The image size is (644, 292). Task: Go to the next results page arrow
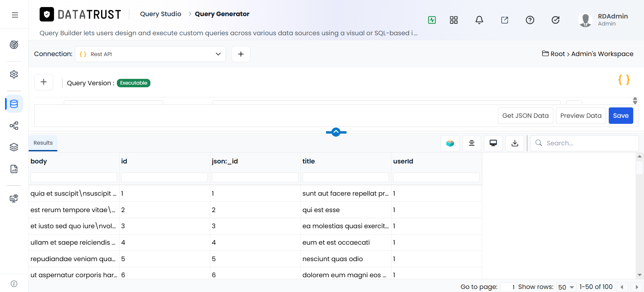pyautogui.click(x=637, y=287)
